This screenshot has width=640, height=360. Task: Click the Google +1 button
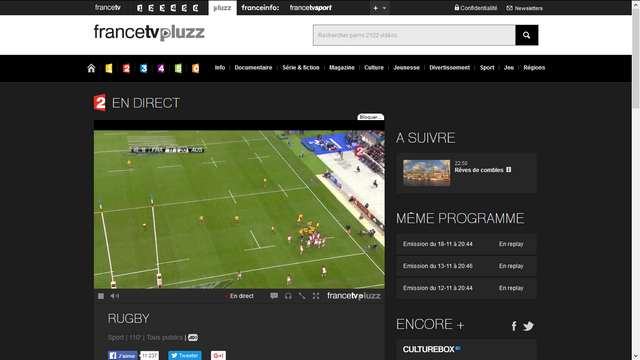(218, 356)
